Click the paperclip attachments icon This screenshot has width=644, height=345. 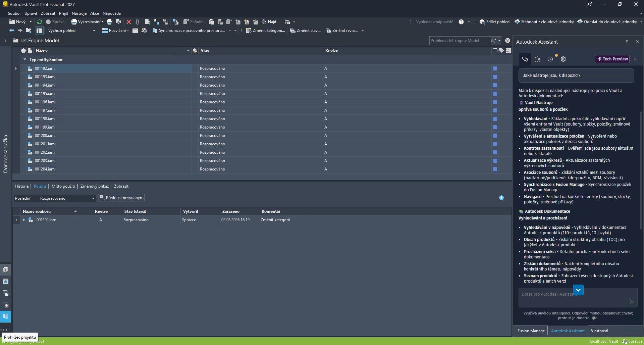[x=137, y=22]
